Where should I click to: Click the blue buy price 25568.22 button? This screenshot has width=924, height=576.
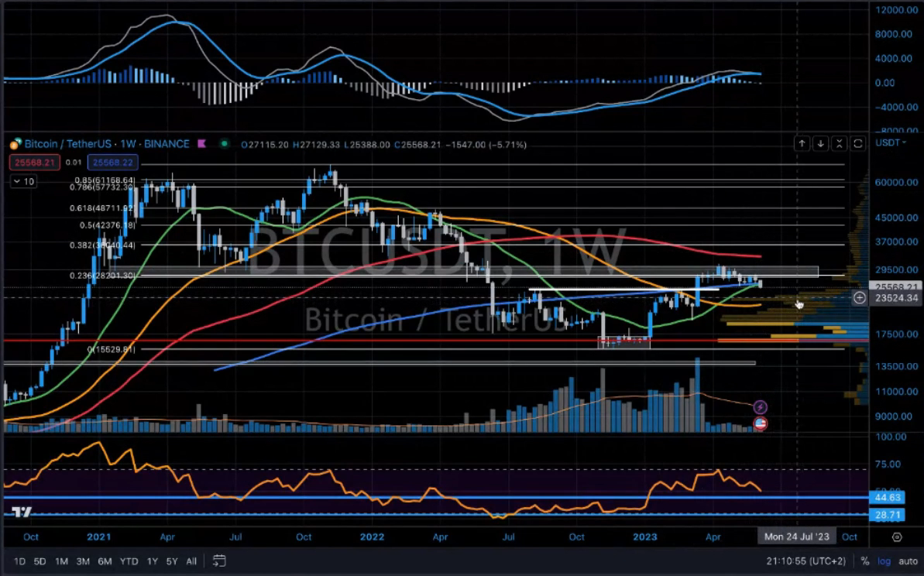point(112,162)
